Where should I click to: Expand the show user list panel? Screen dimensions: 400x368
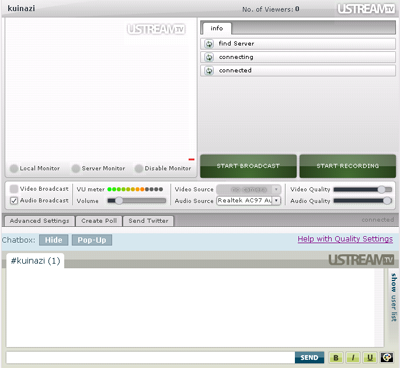[394, 297]
